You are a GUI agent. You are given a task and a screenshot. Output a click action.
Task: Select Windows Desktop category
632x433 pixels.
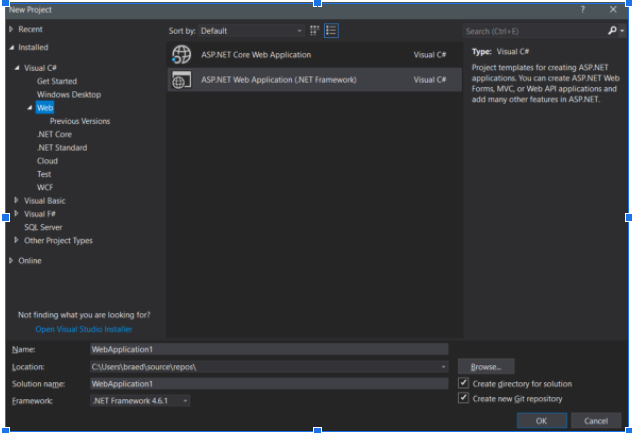(69, 94)
